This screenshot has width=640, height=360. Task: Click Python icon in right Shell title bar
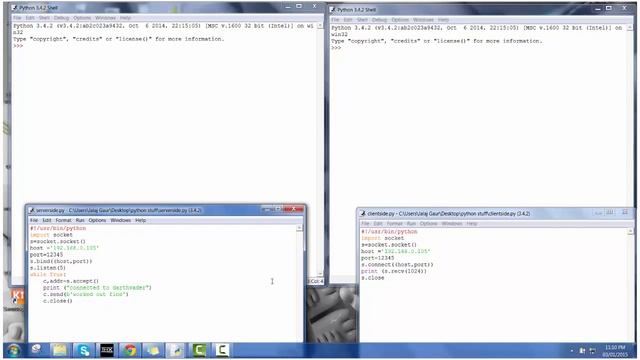[333, 9]
